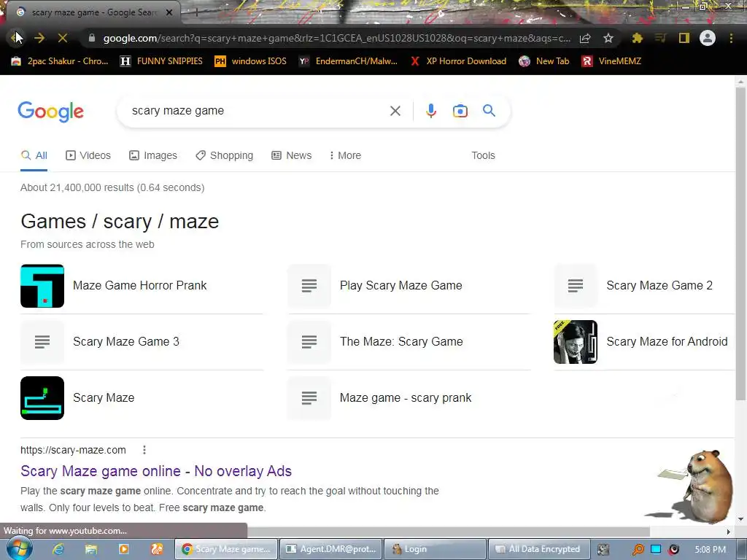The width and height of the screenshot is (747, 560).
Task: Click the Windows Start orb
Action: (18, 548)
